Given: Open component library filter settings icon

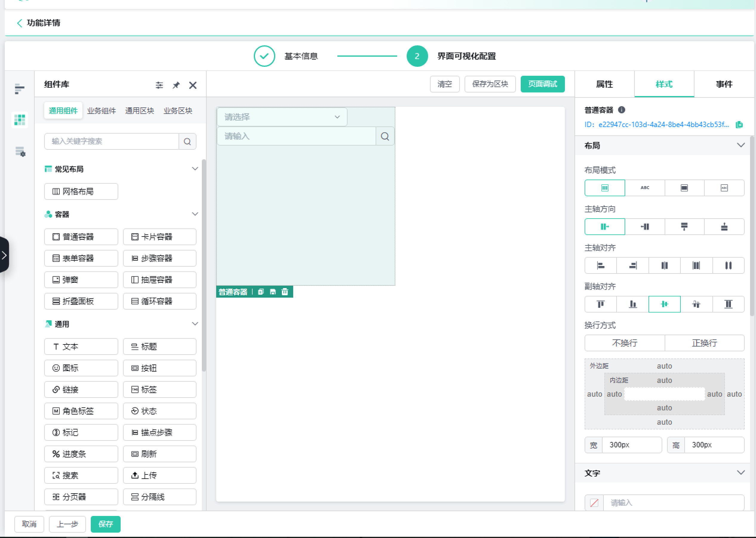Looking at the screenshot, I should click(159, 85).
